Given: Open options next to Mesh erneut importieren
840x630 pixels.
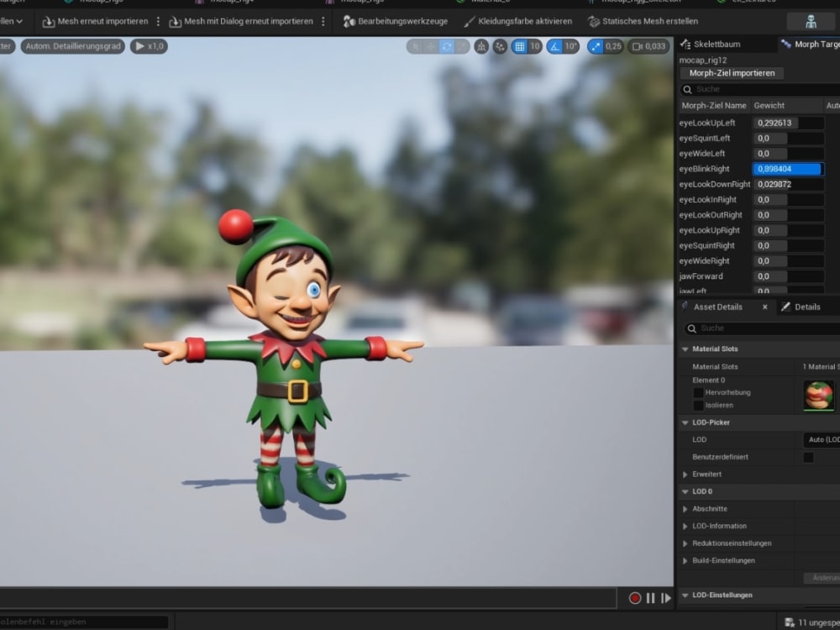Looking at the screenshot, I should point(158,22).
